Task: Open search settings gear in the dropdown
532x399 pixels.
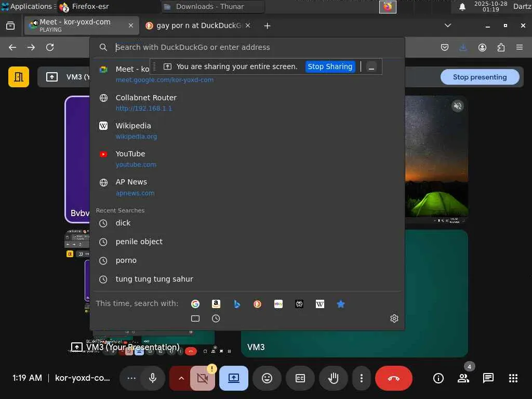Action: coord(394,318)
